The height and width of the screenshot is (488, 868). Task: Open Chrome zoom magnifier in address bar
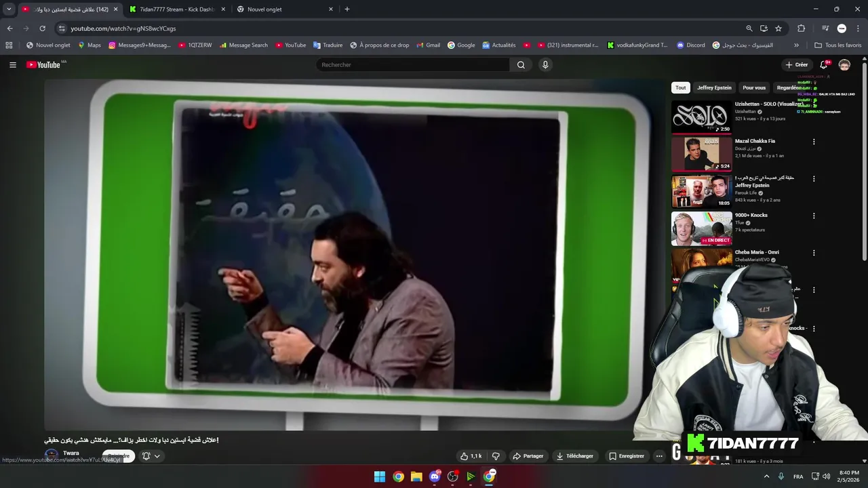pos(749,28)
